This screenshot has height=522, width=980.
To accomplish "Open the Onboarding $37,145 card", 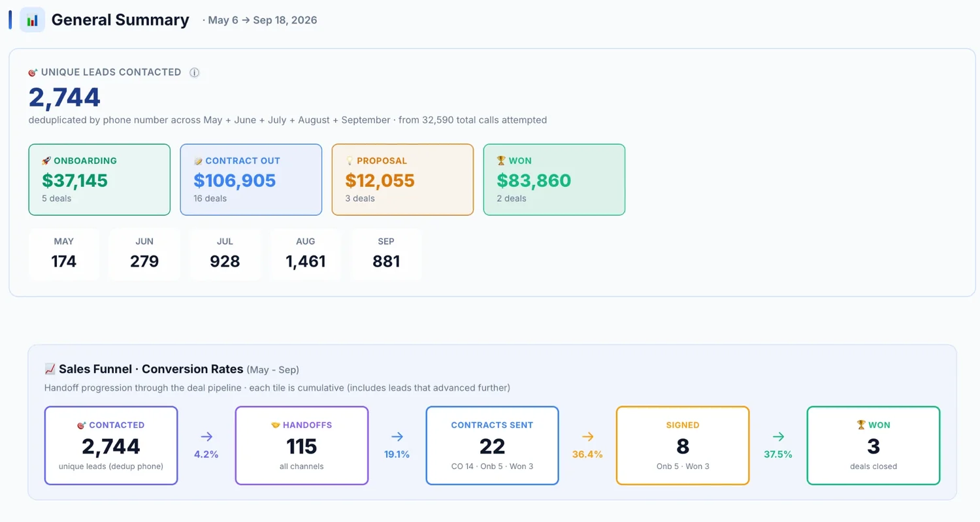I will [99, 180].
